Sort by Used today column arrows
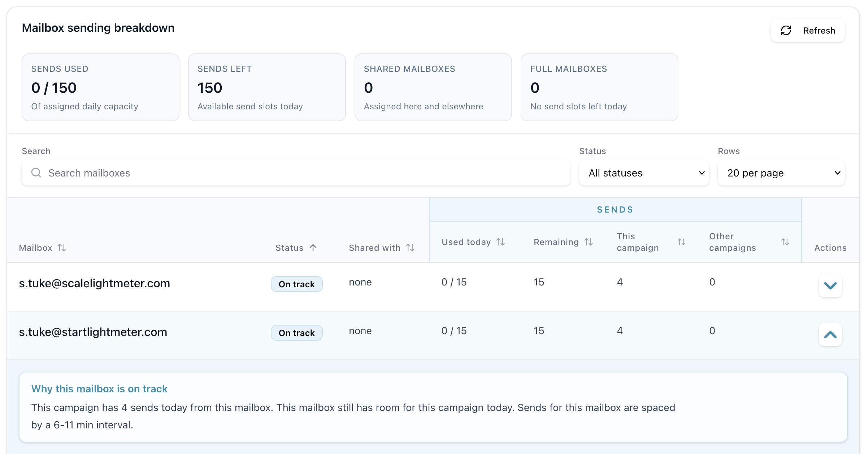The height and width of the screenshot is (454, 868). [500, 242]
